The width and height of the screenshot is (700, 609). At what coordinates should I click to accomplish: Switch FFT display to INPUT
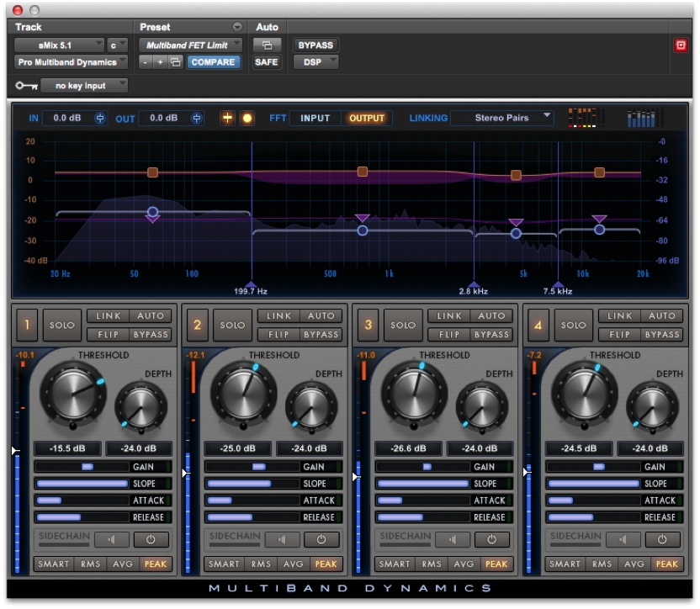tap(316, 118)
